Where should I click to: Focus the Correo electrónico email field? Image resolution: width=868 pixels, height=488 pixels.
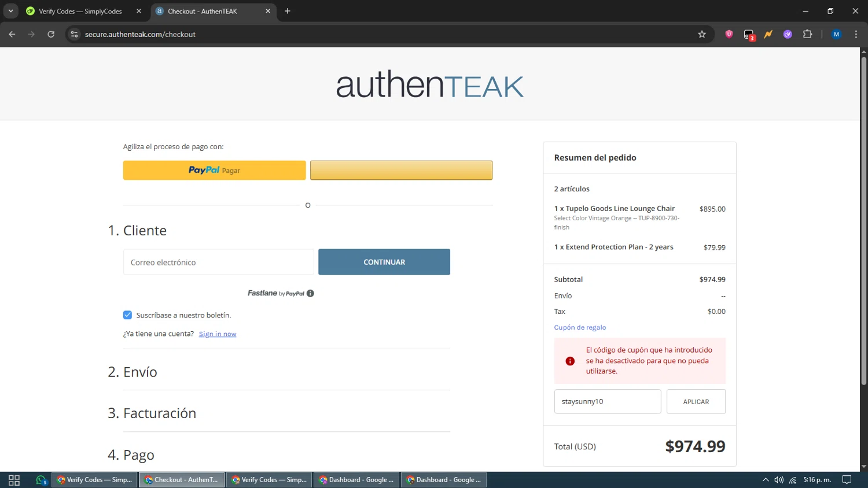[218, 262]
